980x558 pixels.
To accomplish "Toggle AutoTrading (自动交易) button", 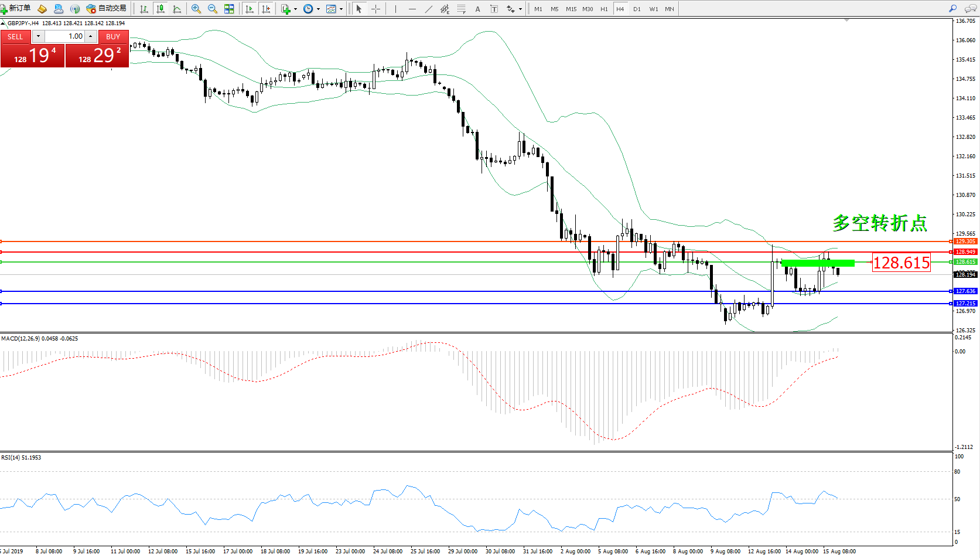I will coord(106,8).
